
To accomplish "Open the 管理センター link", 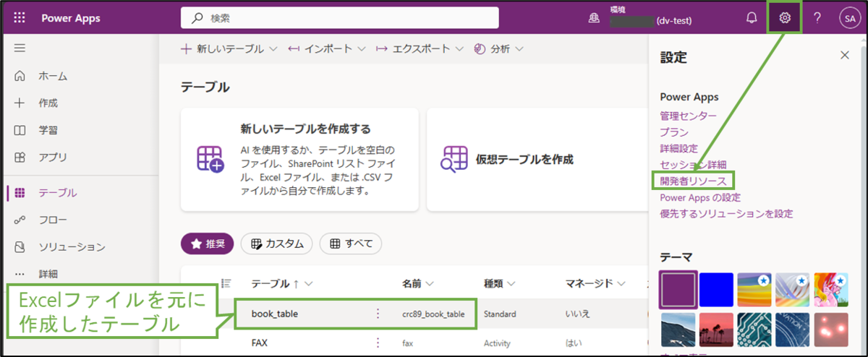I will point(689,116).
